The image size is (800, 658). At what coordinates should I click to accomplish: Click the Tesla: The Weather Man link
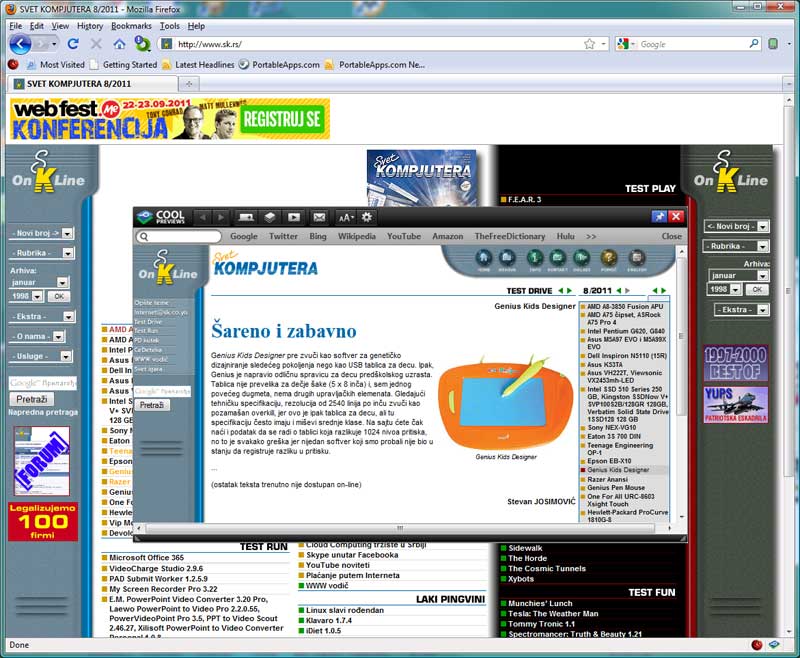[x=553, y=614]
